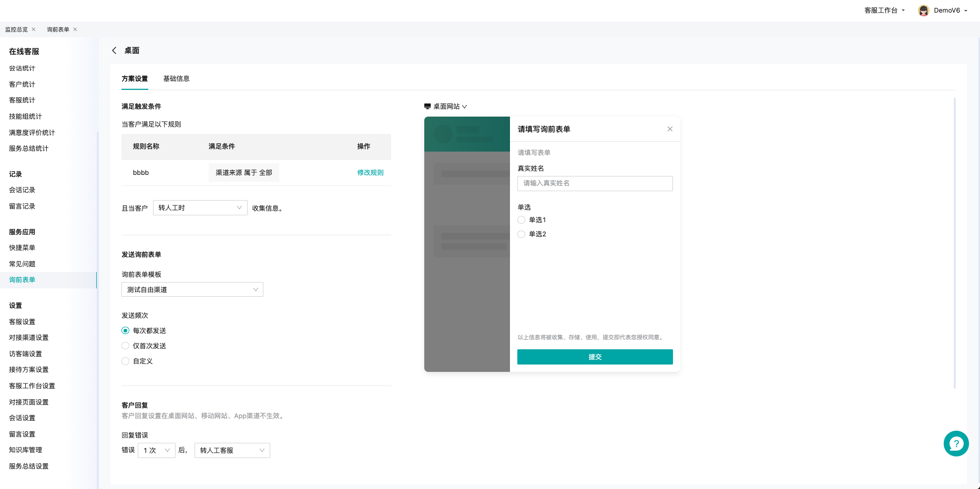Open 常见问题 in the sidebar
The image size is (980, 489).
(x=22, y=264)
